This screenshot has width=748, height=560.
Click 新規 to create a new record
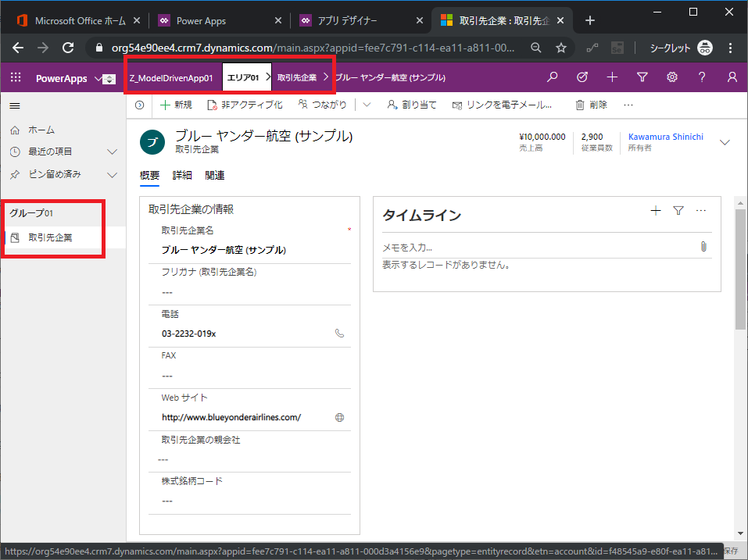point(176,105)
